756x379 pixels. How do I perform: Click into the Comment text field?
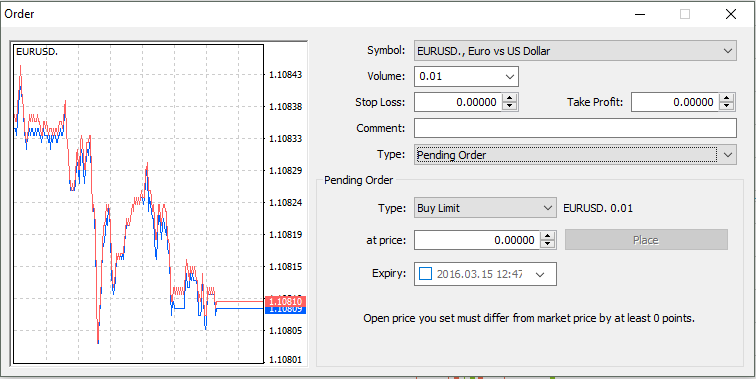tap(575, 128)
